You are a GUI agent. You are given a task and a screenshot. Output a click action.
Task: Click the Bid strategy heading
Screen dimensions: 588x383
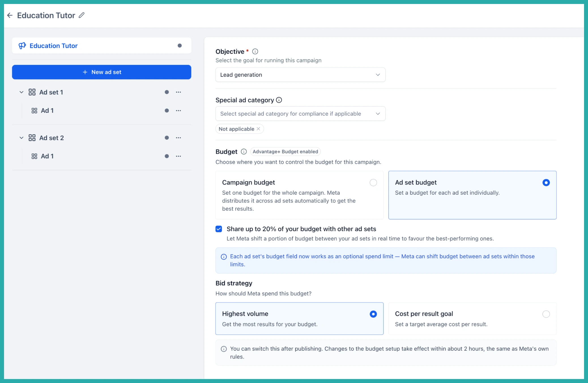(234, 283)
